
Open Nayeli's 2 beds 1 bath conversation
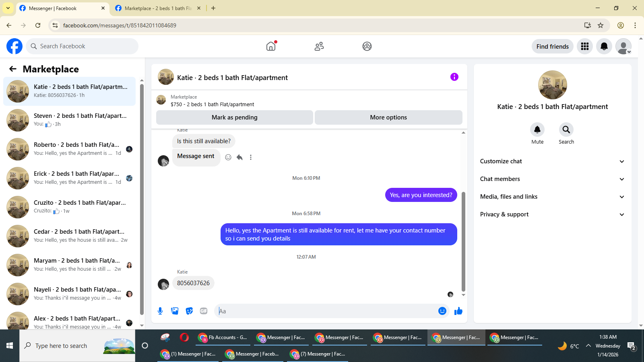(69, 294)
